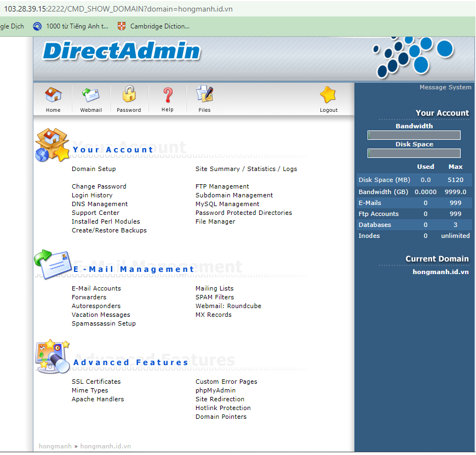Open Support Center

point(95,213)
